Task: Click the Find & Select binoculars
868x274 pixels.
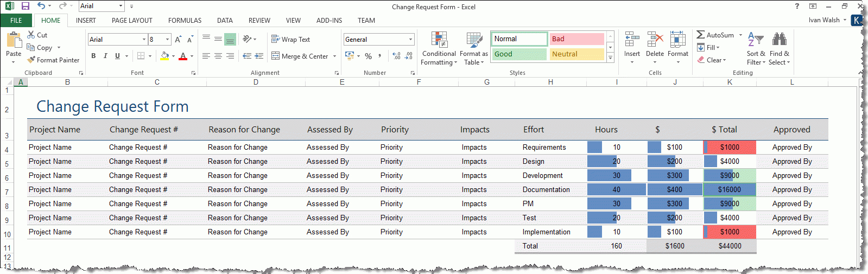Action: click(780, 40)
